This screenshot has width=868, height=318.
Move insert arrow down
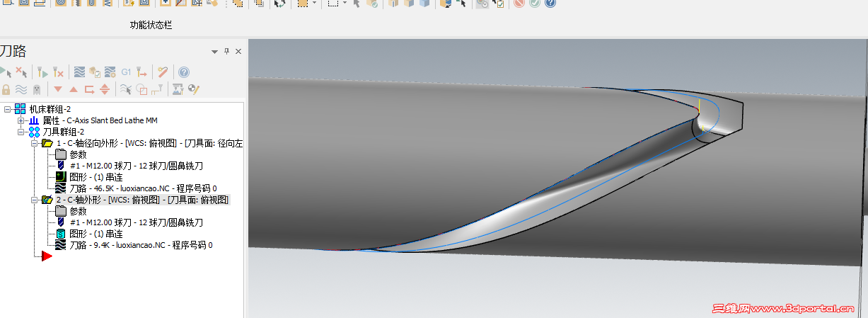58,89
